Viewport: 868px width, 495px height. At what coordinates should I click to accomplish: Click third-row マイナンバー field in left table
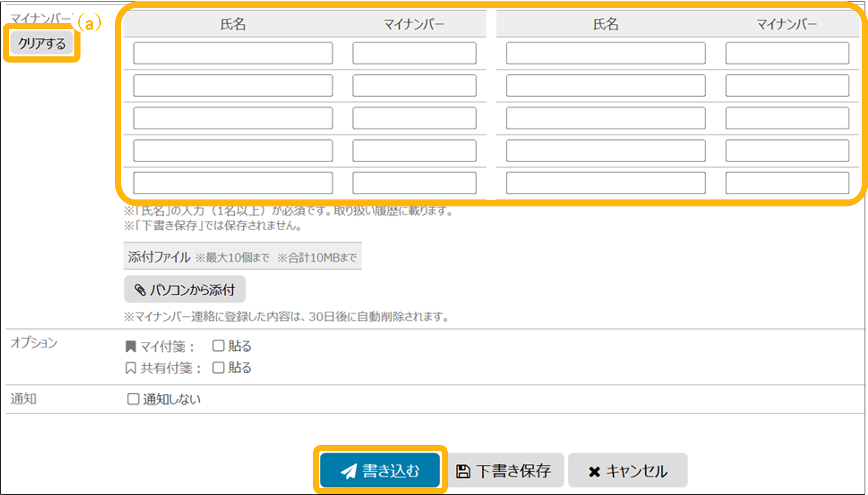(x=414, y=118)
